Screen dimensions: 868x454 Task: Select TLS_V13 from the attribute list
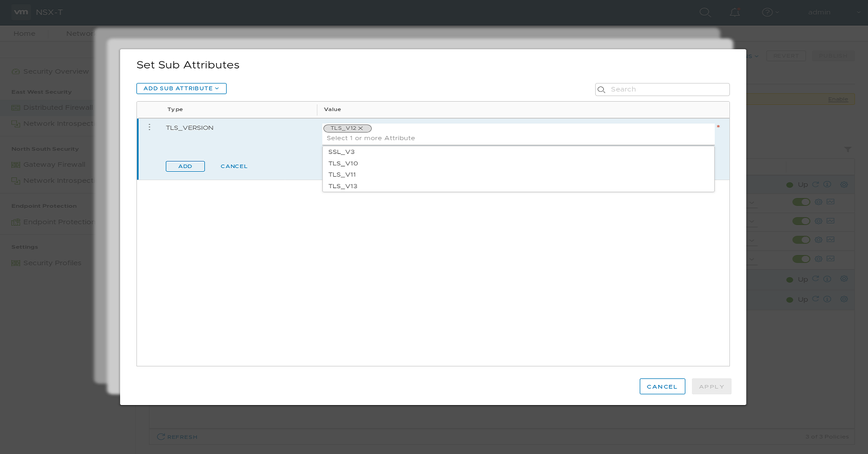(343, 186)
